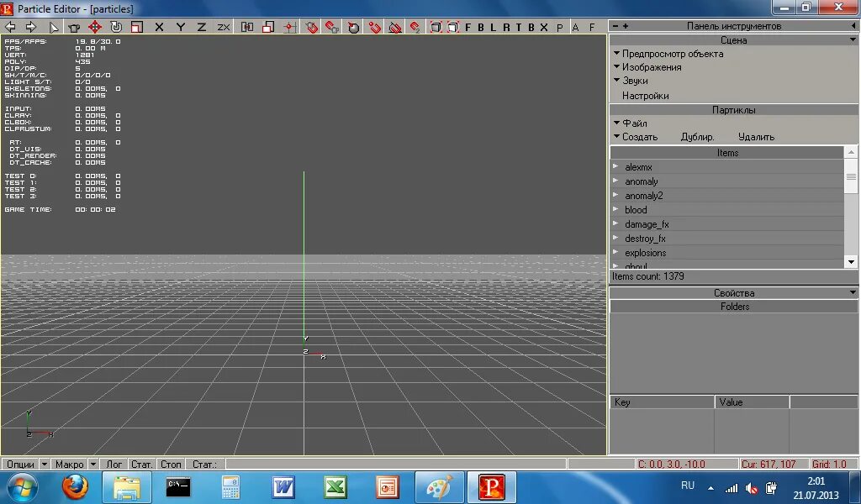Viewport: 861px width, 504px height.
Task: Select the red Move arrows tool
Action: coord(95,27)
